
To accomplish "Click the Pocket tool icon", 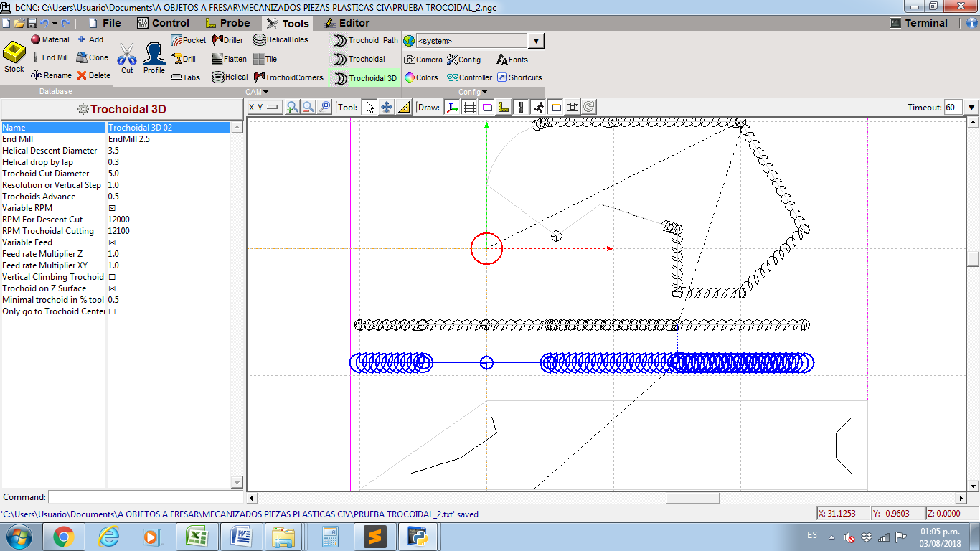I will click(x=189, y=40).
